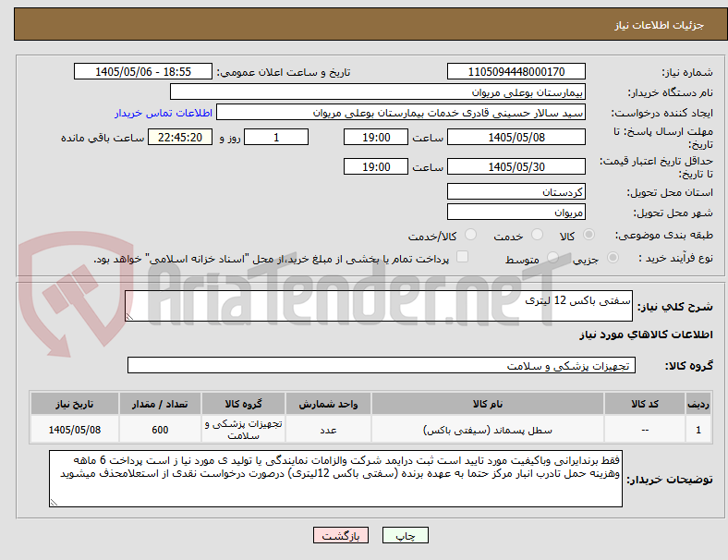The height and width of the screenshot is (560, 728).
Task: Select the متوسط purchase type radio
Action: [552, 258]
